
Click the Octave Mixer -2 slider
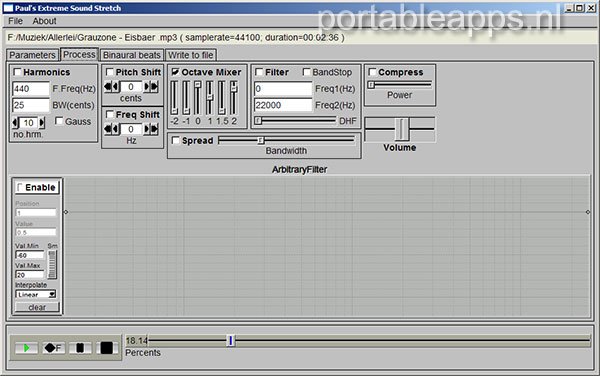click(x=174, y=98)
